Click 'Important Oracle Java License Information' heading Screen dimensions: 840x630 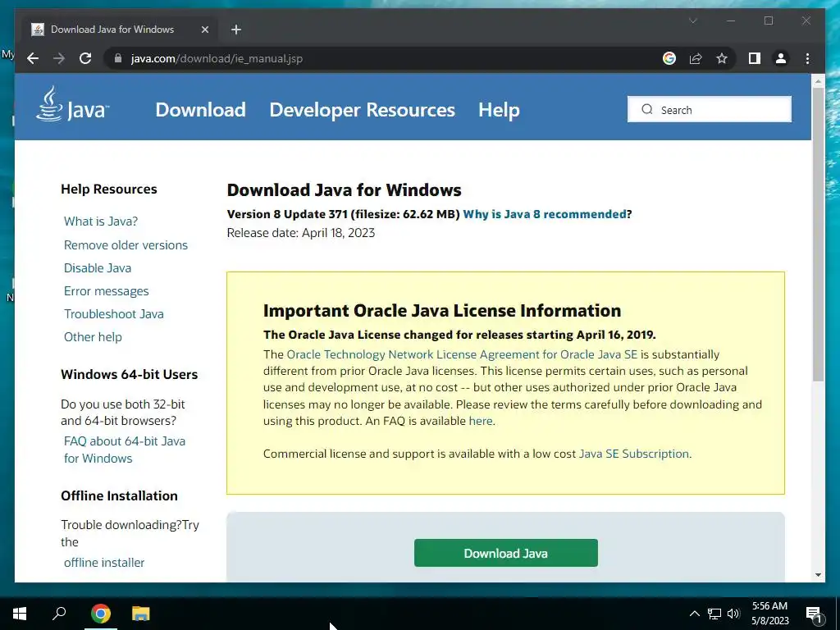tap(442, 311)
